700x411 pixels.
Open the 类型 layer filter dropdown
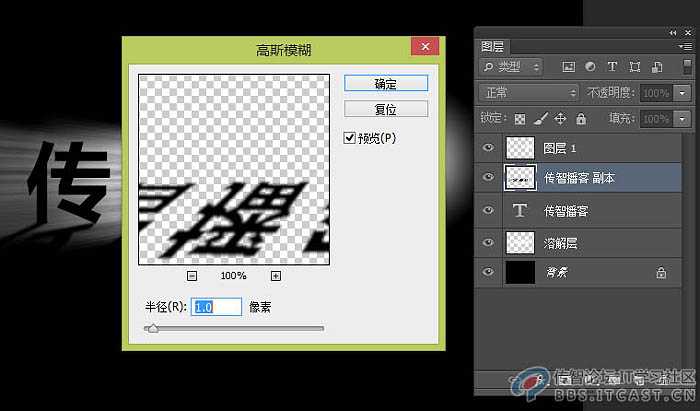(x=511, y=67)
